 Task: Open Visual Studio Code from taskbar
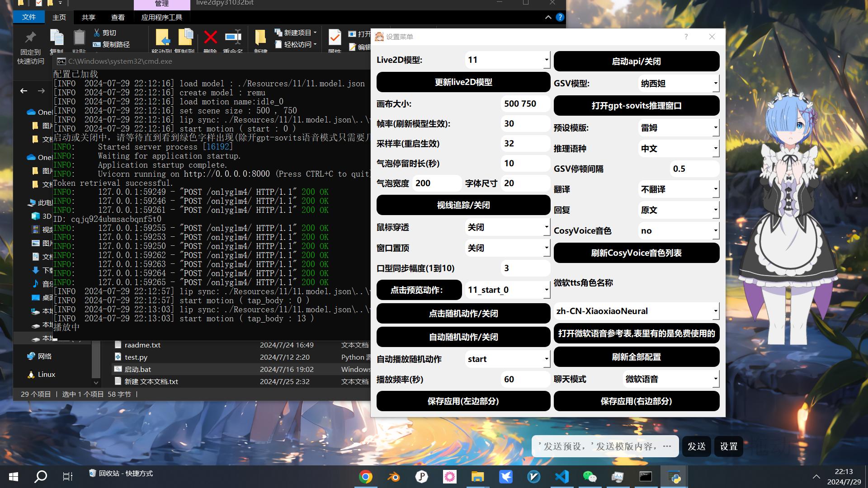[x=562, y=477]
